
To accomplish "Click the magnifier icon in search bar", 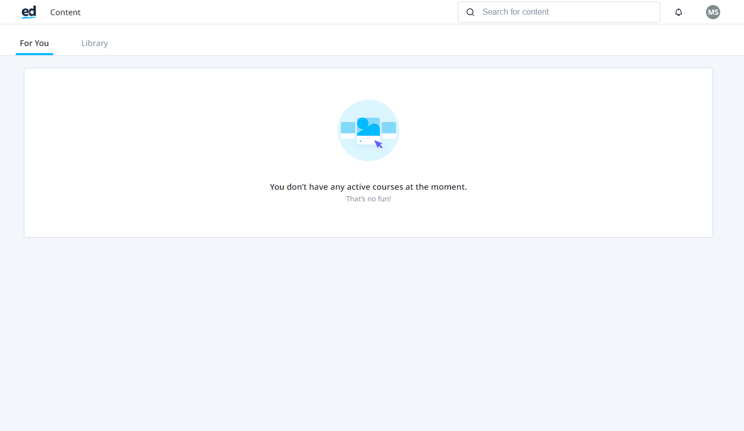I will (470, 12).
